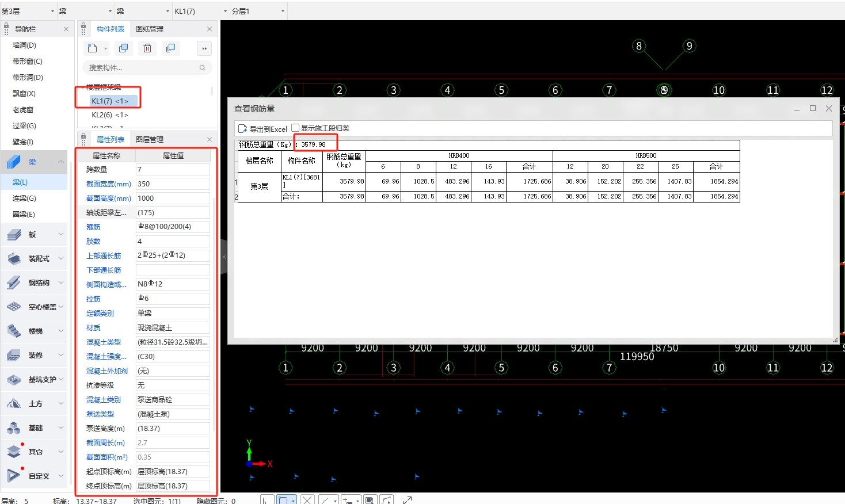This screenshot has width=845, height=504.
Task: Select KL2(6) <1> in component list
Action: pos(110,114)
